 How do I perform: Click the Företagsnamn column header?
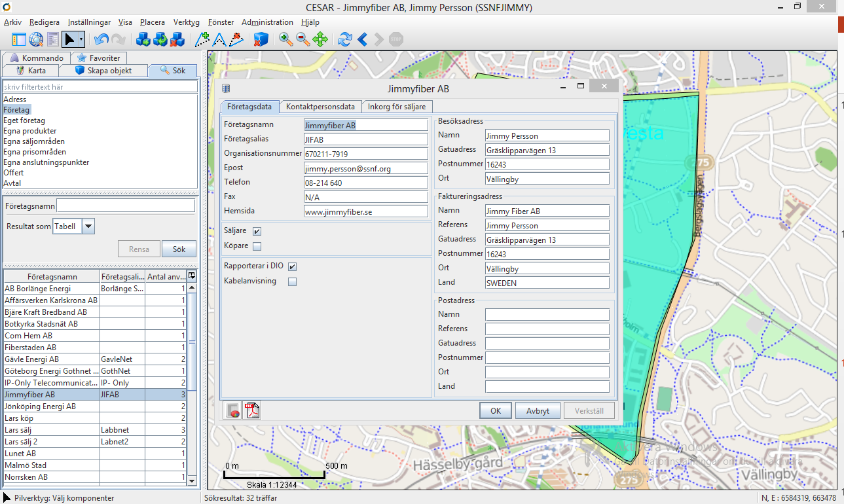click(52, 276)
